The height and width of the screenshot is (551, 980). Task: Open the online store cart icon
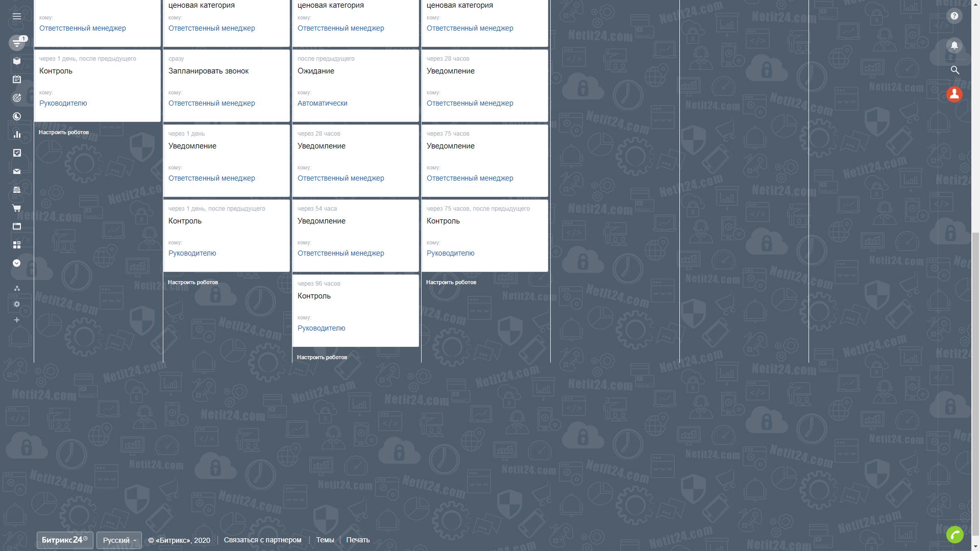click(17, 208)
